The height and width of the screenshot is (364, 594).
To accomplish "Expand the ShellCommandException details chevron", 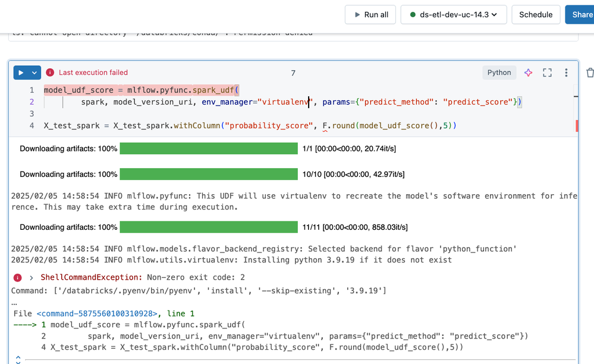I will tap(31, 277).
